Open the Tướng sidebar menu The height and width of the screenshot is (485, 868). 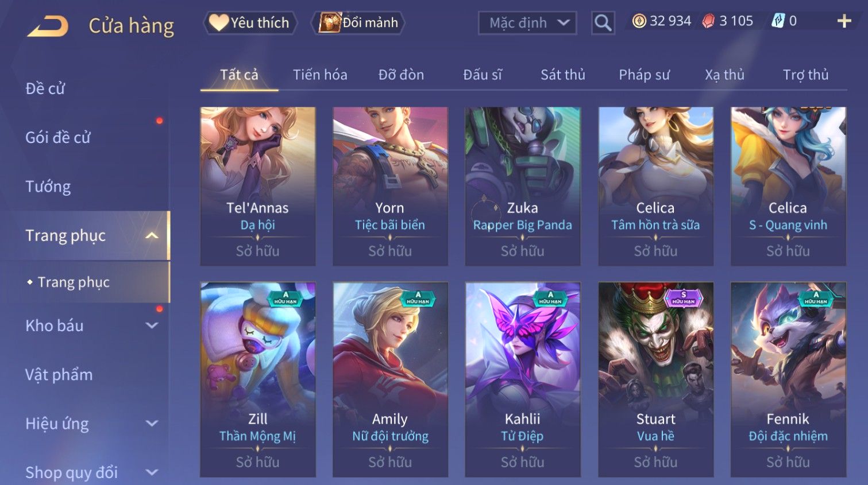[x=48, y=187]
